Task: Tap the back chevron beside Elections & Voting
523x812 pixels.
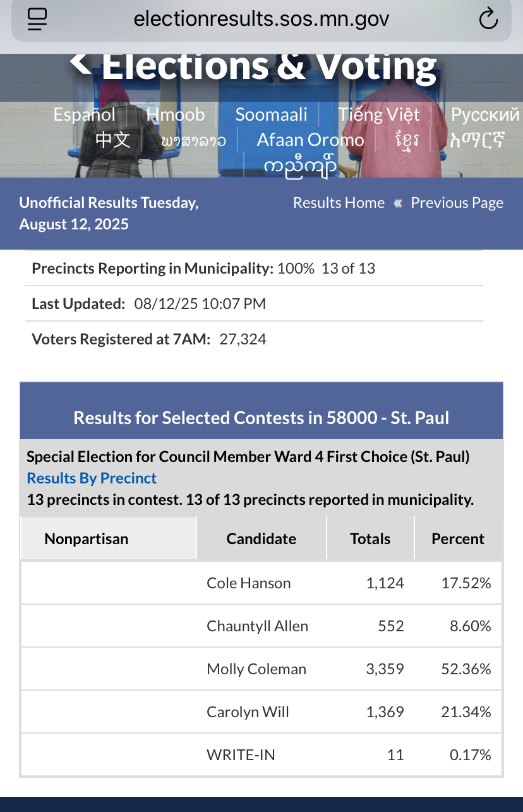Action: (x=80, y=63)
